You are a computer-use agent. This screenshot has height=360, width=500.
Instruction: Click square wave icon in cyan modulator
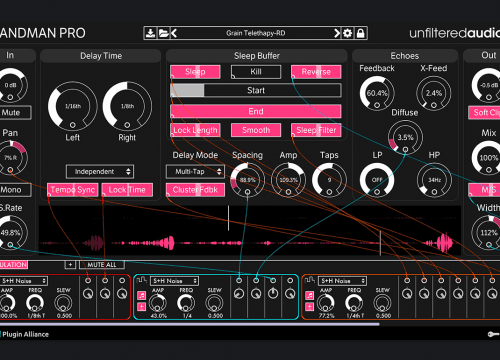coord(141,280)
